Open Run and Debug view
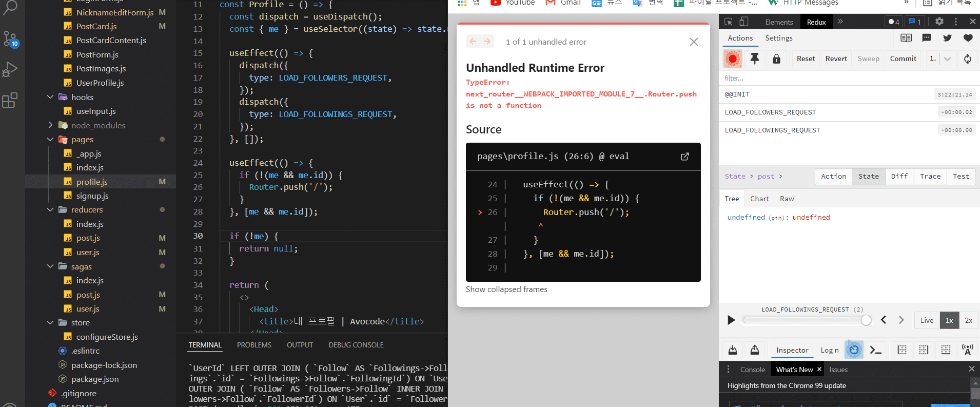980x407 pixels. coord(10,69)
